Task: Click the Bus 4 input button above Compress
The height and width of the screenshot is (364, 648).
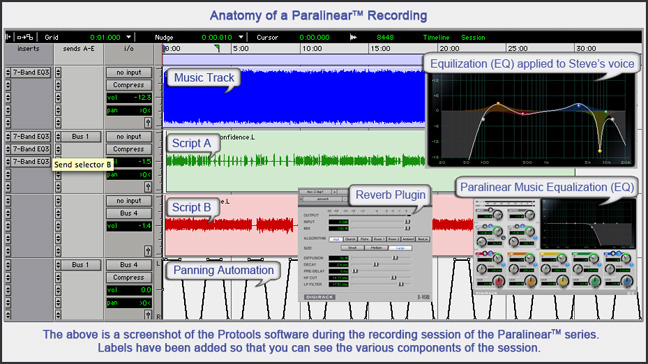Action: click(x=129, y=265)
